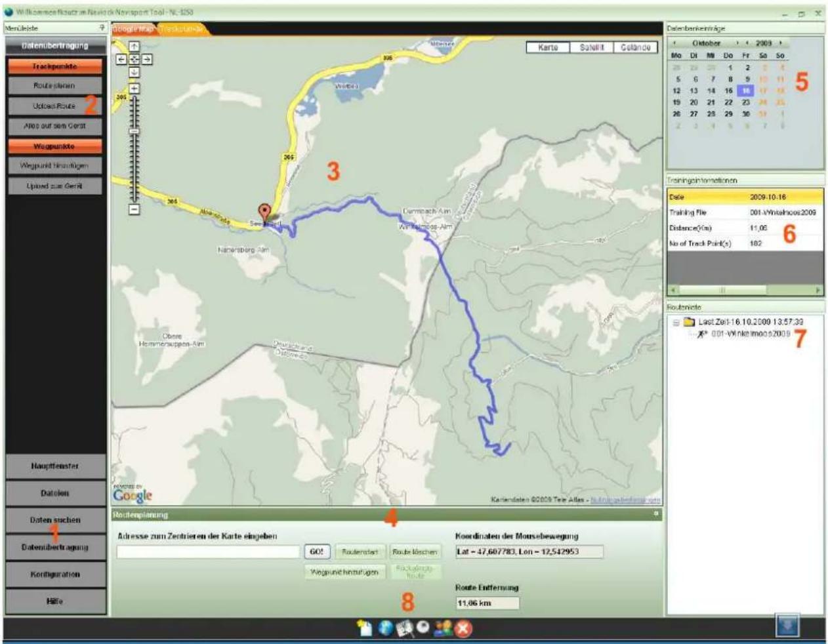Click the users icon in the bottom toolbar
This screenshot has width=828, height=644.
pos(443,628)
